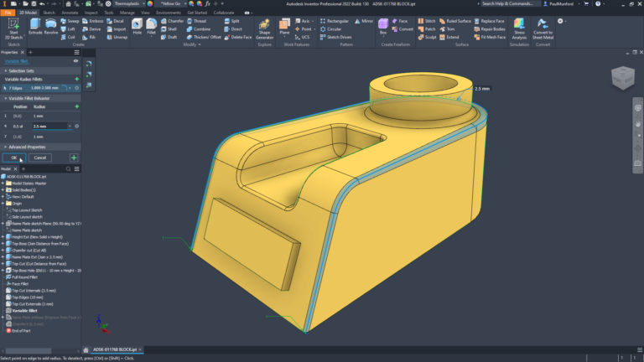The image size is (644, 362).
Task: Switch to the Collaborate tab
Action: click(224, 13)
